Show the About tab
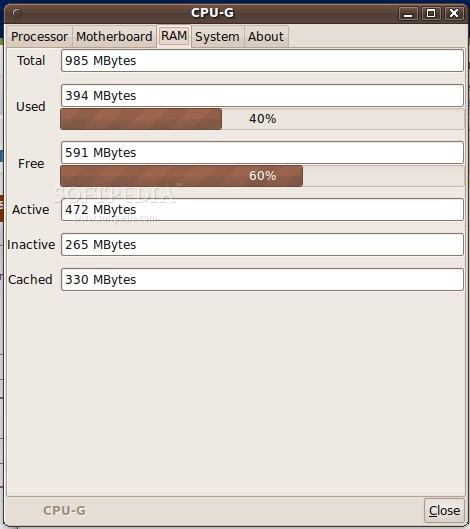This screenshot has width=470, height=529. click(x=266, y=36)
